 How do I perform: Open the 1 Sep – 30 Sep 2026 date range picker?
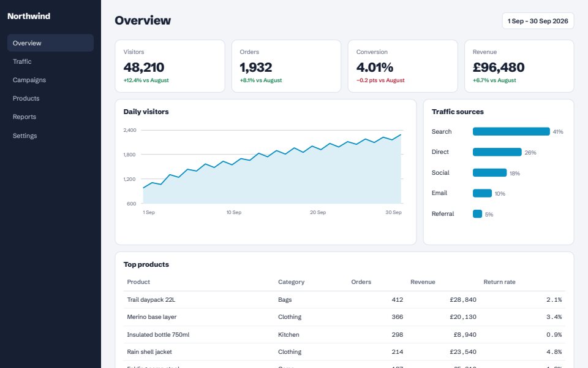point(538,21)
